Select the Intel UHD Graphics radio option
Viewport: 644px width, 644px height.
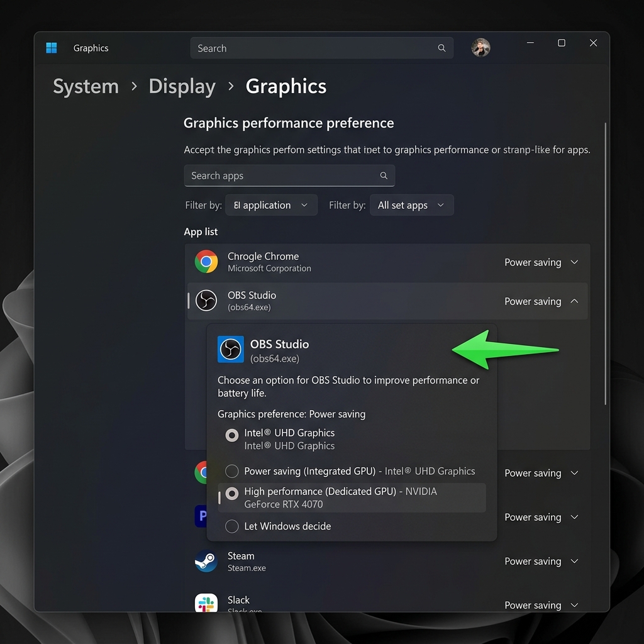(x=232, y=435)
